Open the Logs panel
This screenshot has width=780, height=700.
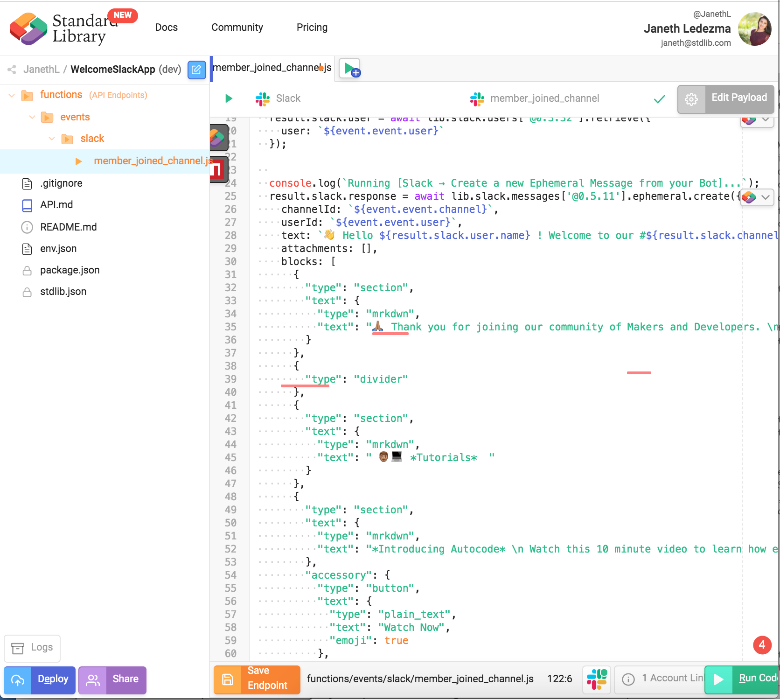pyautogui.click(x=32, y=648)
